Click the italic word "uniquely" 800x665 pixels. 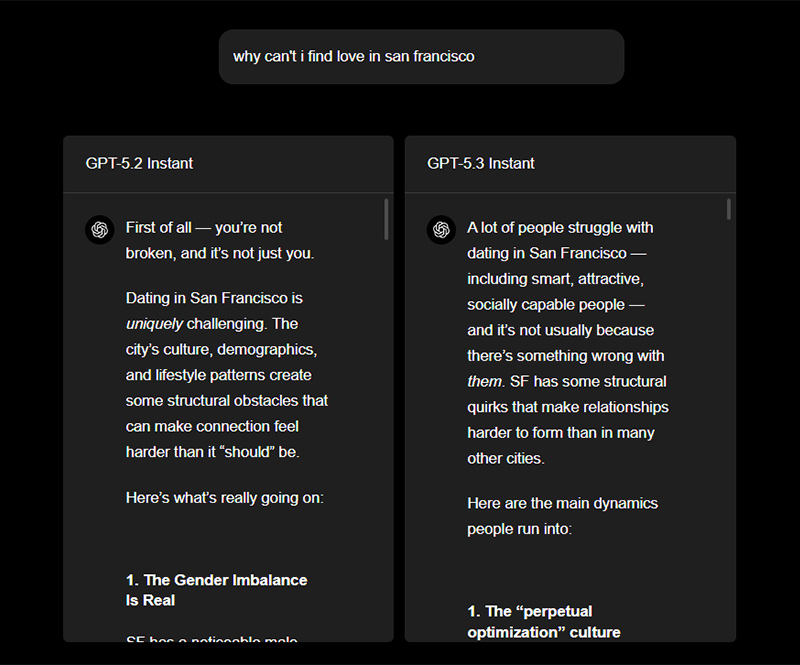[155, 324]
